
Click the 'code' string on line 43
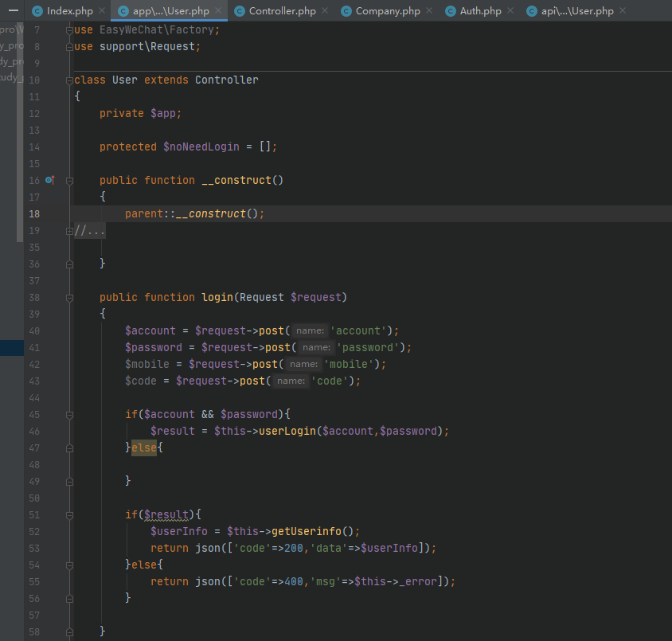(329, 381)
